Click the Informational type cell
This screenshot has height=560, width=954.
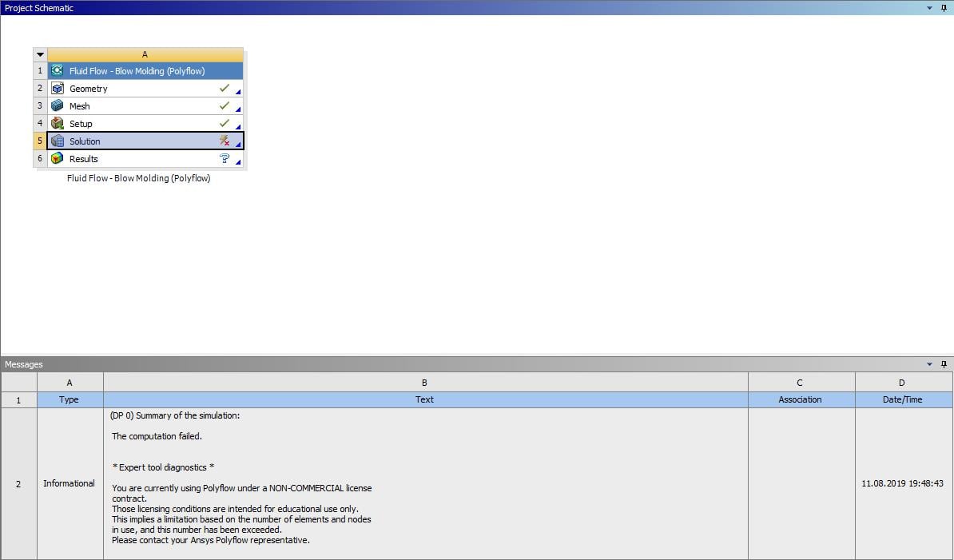[69, 483]
